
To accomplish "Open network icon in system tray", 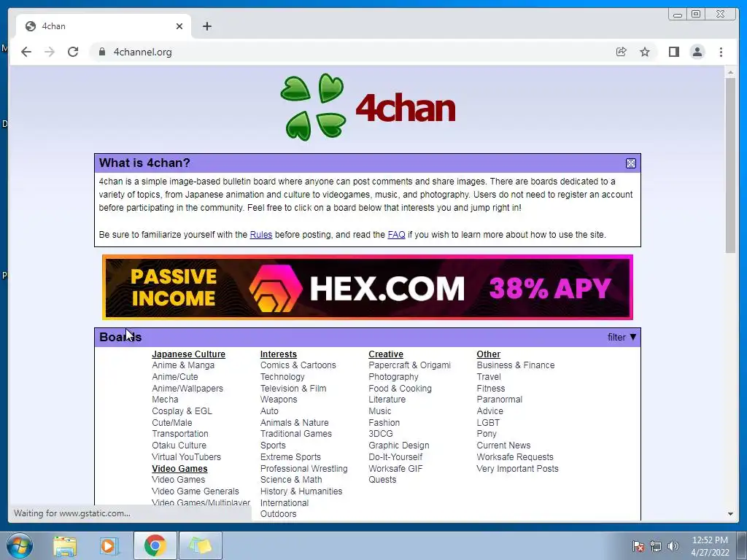I will tap(656, 546).
